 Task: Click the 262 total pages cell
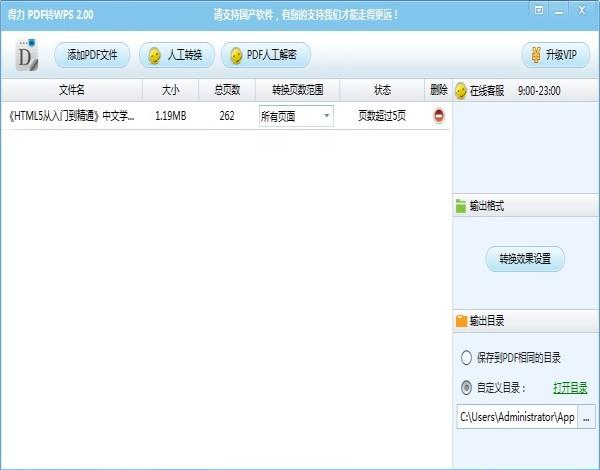click(227, 116)
